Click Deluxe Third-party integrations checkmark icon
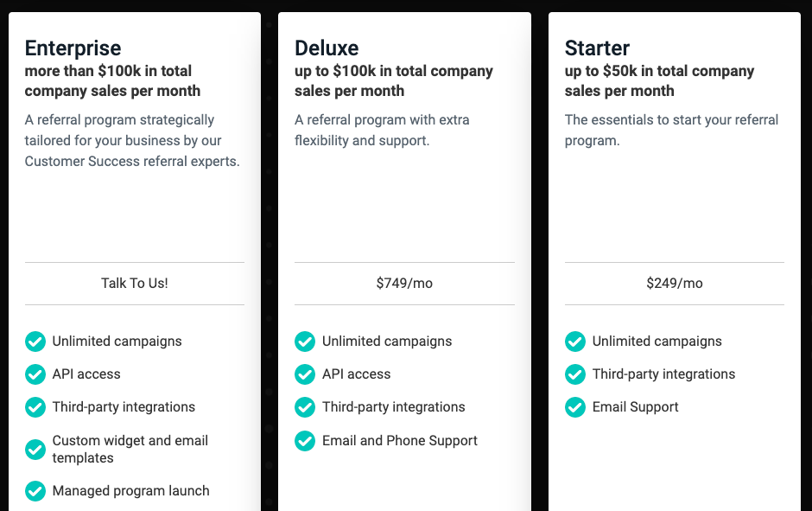 pyautogui.click(x=305, y=407)
